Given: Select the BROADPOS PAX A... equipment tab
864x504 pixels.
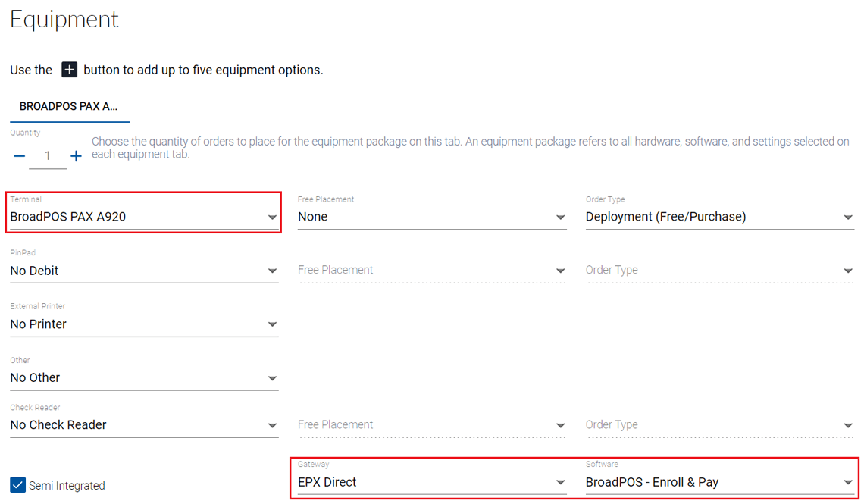Looking at the screenshot, I should (x=70, y=106).
